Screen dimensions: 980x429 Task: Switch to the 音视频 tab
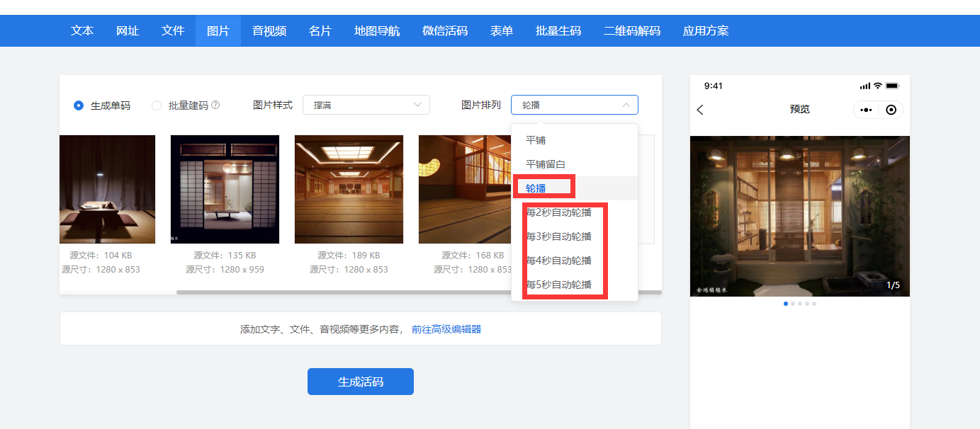click(269, 31)
